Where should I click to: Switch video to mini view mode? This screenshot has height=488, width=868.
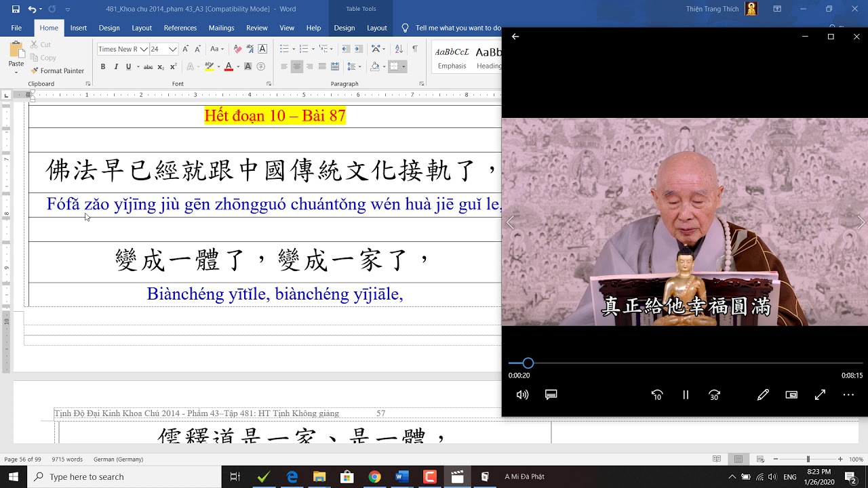pyautogui.click(x=791, y=394)
